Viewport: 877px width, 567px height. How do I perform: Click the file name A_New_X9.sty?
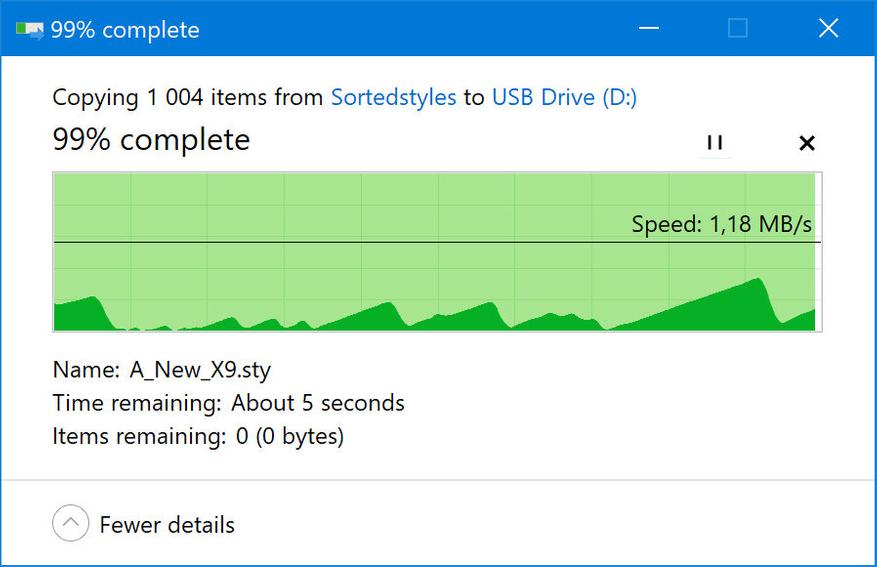click(x=200, y=370)
